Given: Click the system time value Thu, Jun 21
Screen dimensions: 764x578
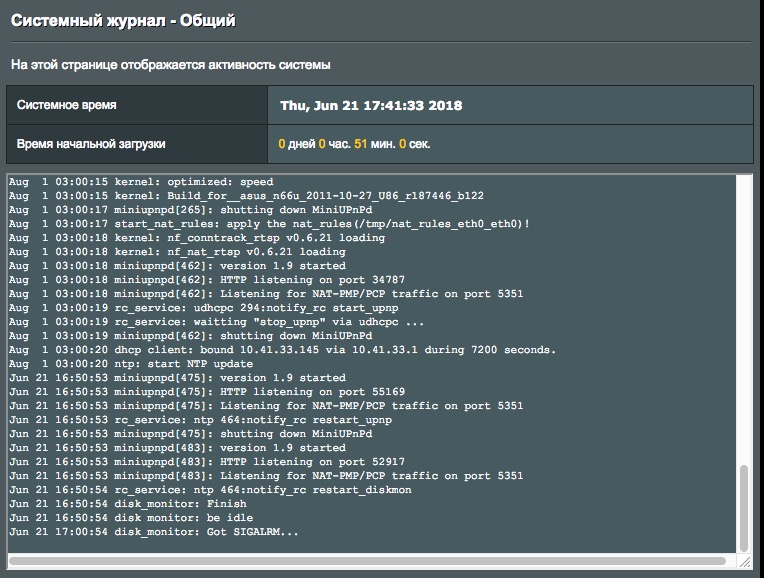Looking at the screenshot, I should pos(370,105).
